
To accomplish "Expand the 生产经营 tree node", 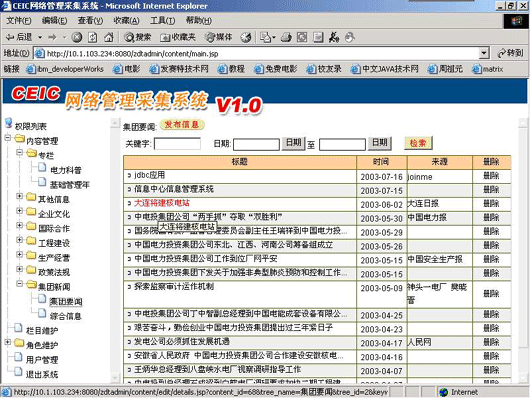I will coord(20,254).
